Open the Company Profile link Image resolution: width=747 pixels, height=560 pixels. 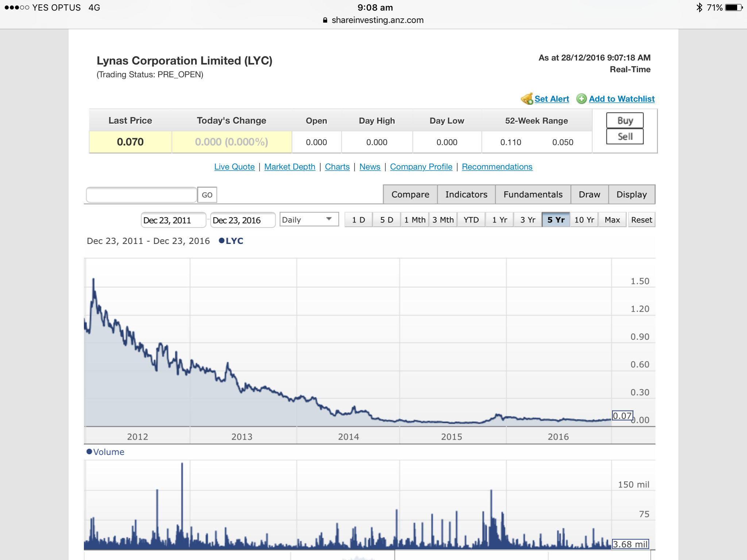421,167
